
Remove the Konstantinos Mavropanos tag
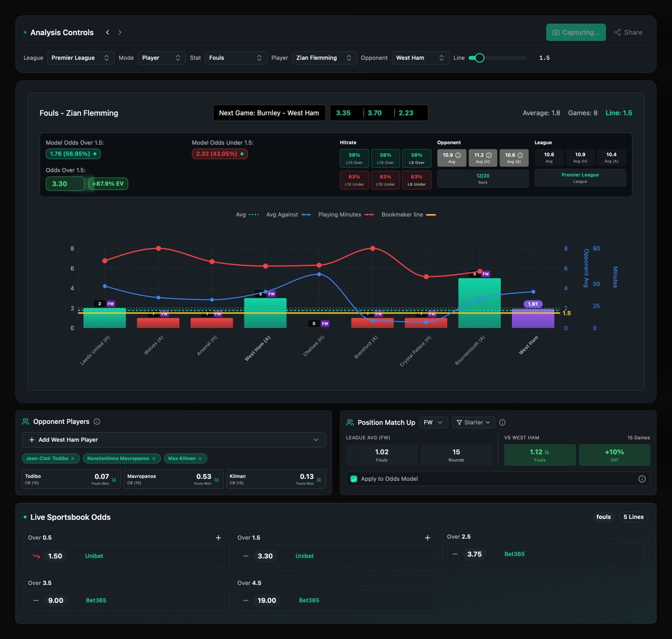[x=153, y=458]
